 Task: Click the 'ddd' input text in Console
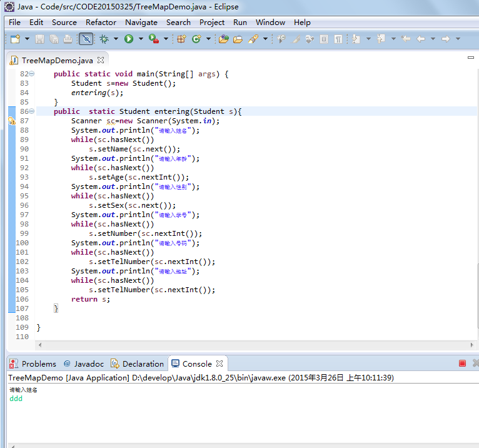(x=16, y=399)
